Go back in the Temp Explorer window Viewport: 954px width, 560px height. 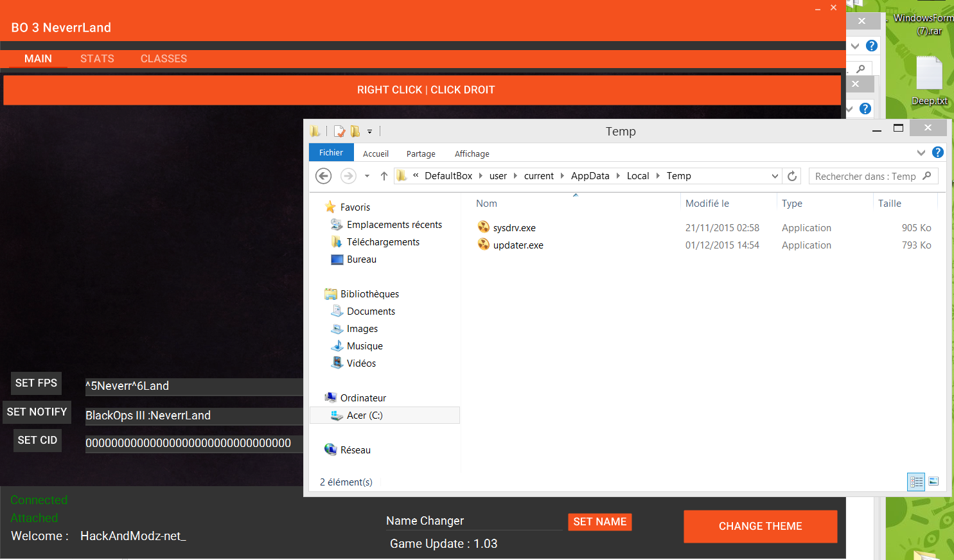point(324,176)
